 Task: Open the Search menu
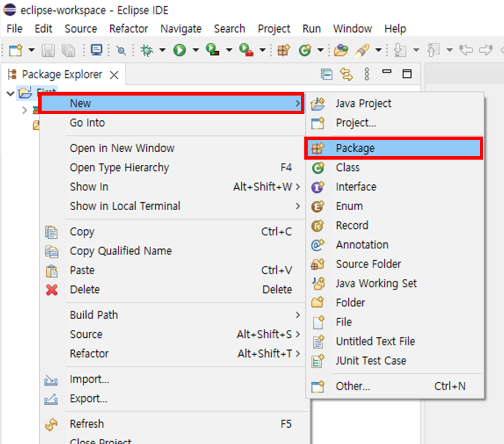pos(229,29)
